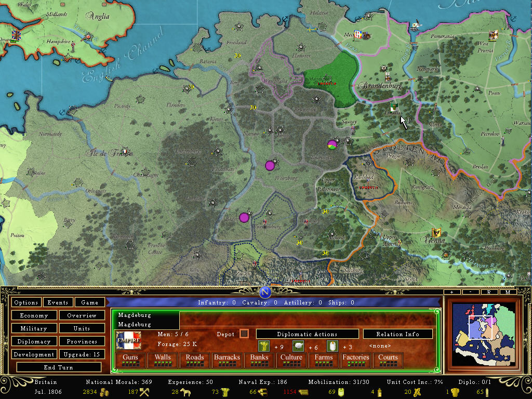This screenshot has height=399, width=532.
Task: Open the Military screen
Action: pos(34,328)
